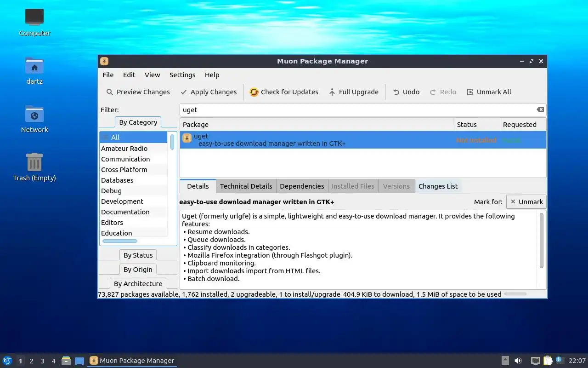
Task: Open the View menu
Action: click(x=152, y=75)
